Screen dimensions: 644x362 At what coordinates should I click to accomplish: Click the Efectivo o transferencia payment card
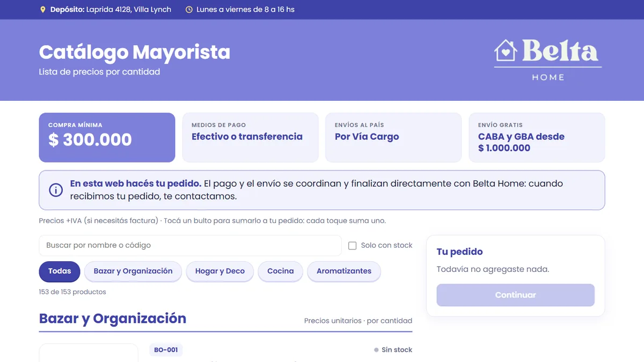250,137
